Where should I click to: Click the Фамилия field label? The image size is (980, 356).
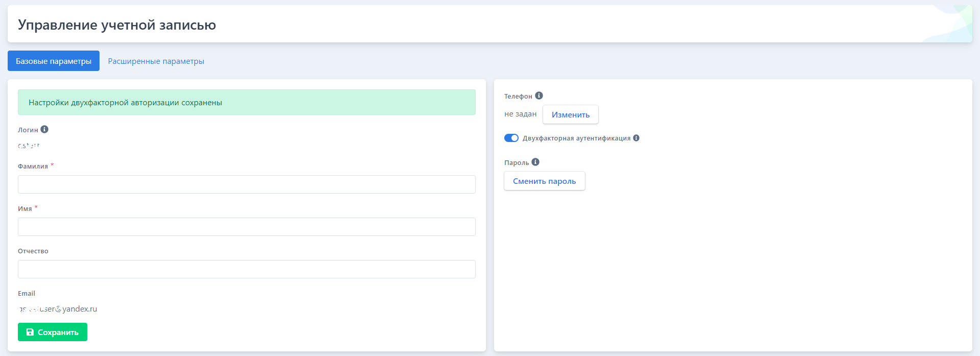click(33, 166)
